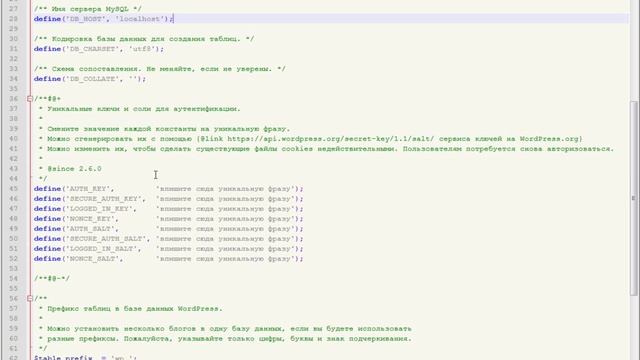Click line number 55 in the margin
Screen dimensions: 640x360
point(13,289)
